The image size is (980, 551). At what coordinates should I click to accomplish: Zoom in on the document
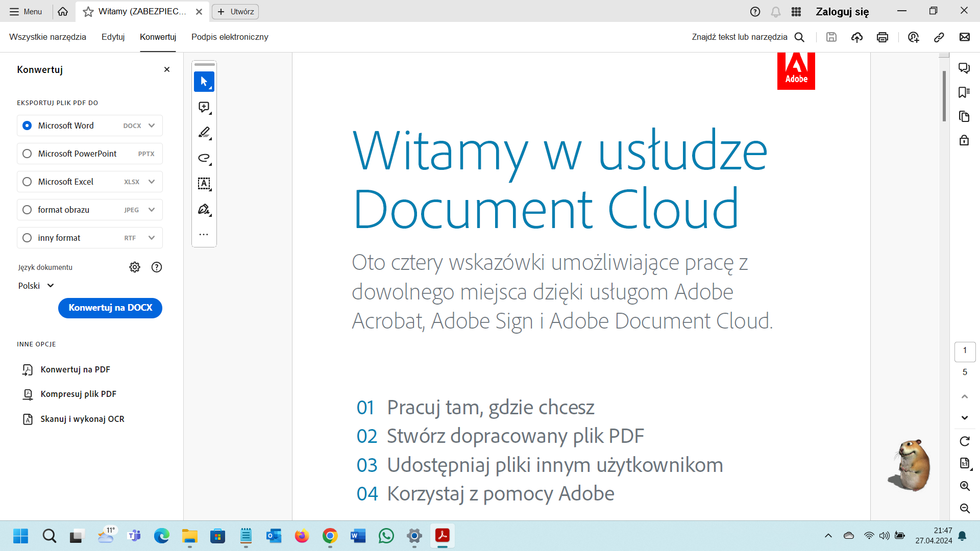click(965, 486)
